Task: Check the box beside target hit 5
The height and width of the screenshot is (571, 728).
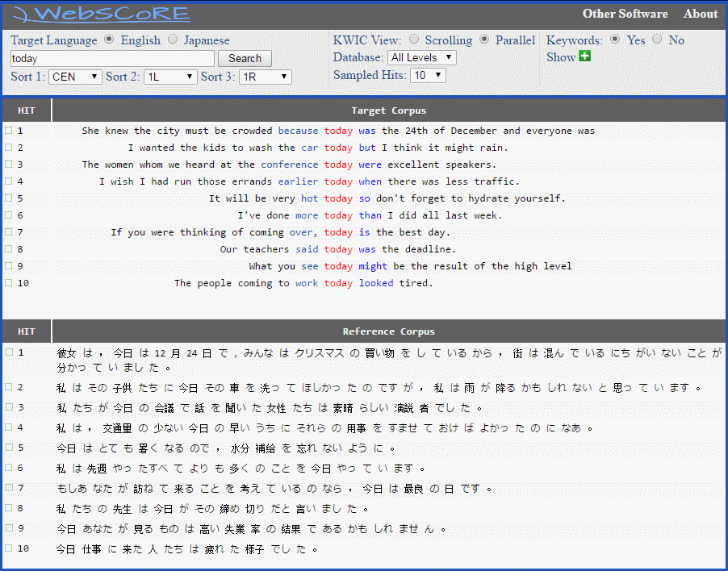Action: pos(8,198)
